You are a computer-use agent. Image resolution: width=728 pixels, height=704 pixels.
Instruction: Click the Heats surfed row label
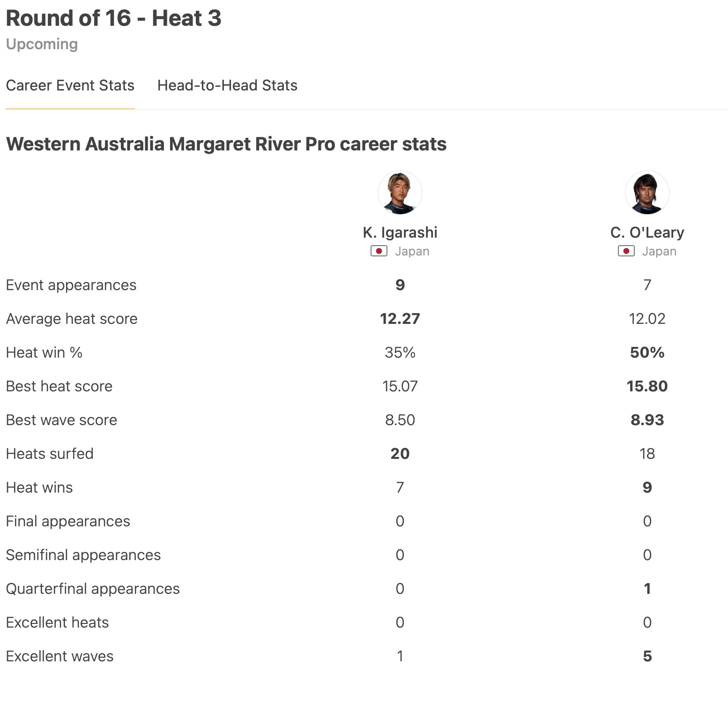[x=50, y=454]
